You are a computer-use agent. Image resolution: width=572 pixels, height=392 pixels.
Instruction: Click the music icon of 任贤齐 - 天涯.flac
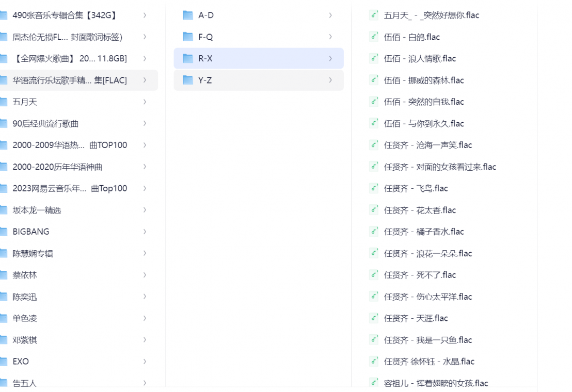(374, 319)
